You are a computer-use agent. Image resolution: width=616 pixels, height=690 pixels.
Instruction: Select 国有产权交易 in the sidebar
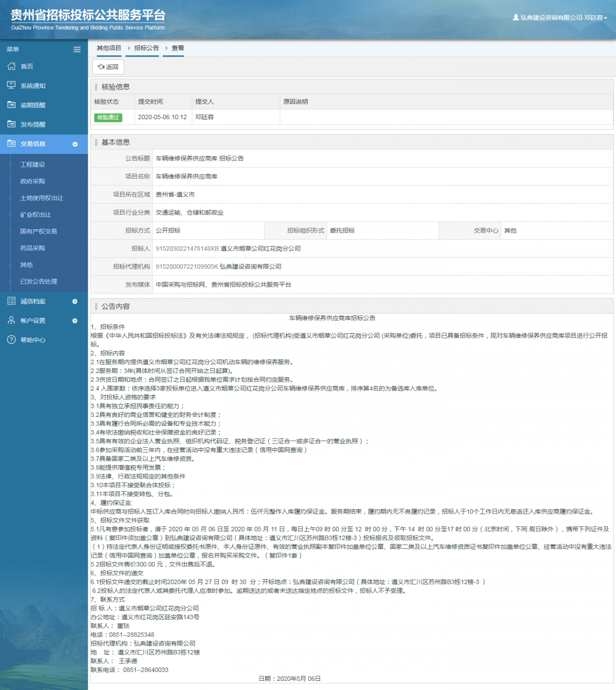[x=38, y=232]
